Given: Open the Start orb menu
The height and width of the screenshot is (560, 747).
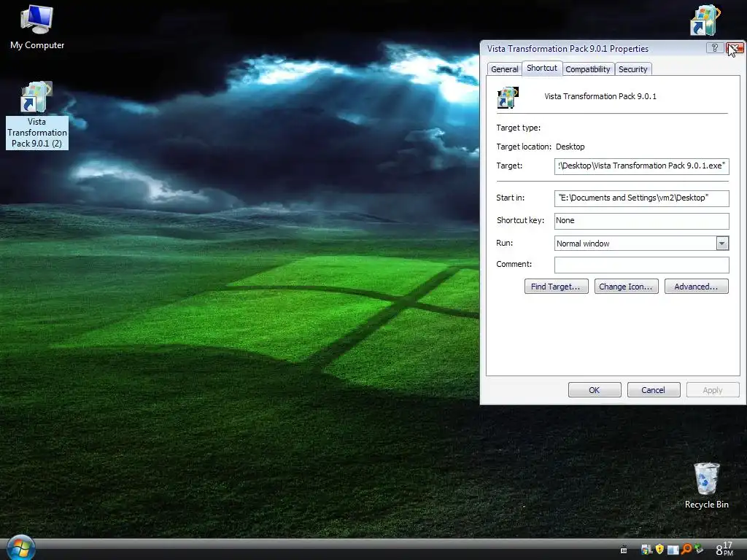Looking at the screenshot, I should [21, 547].
